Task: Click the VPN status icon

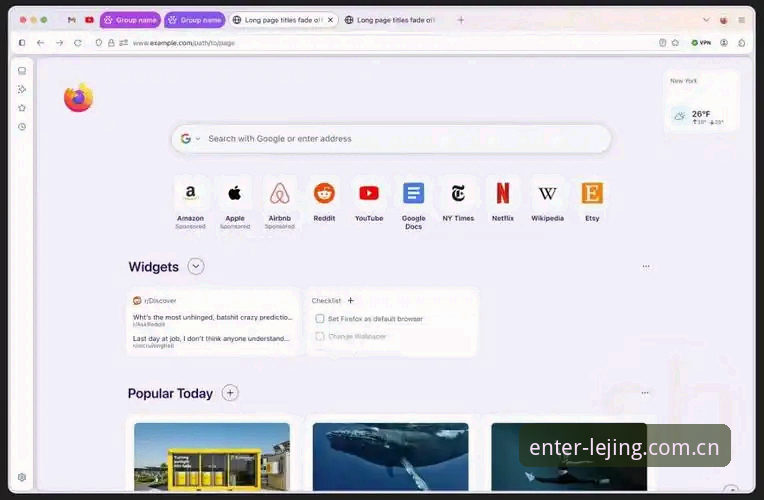Action: click(701, 43)
